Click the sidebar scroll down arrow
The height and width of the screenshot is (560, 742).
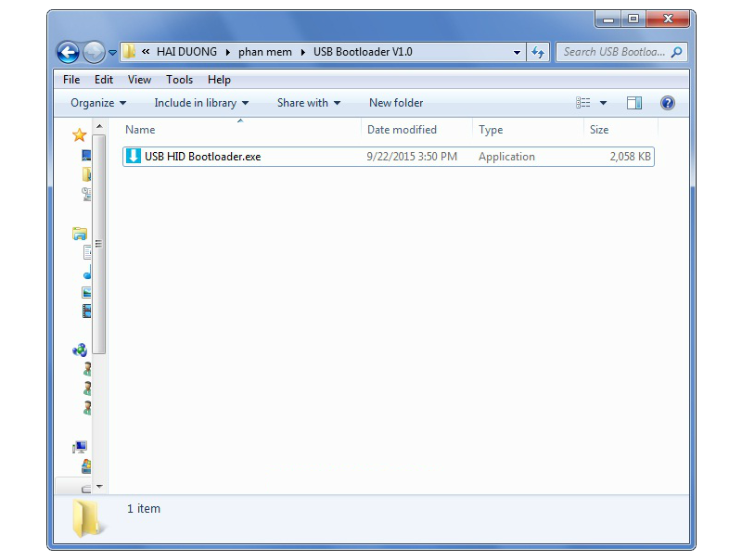pos(99,486)
